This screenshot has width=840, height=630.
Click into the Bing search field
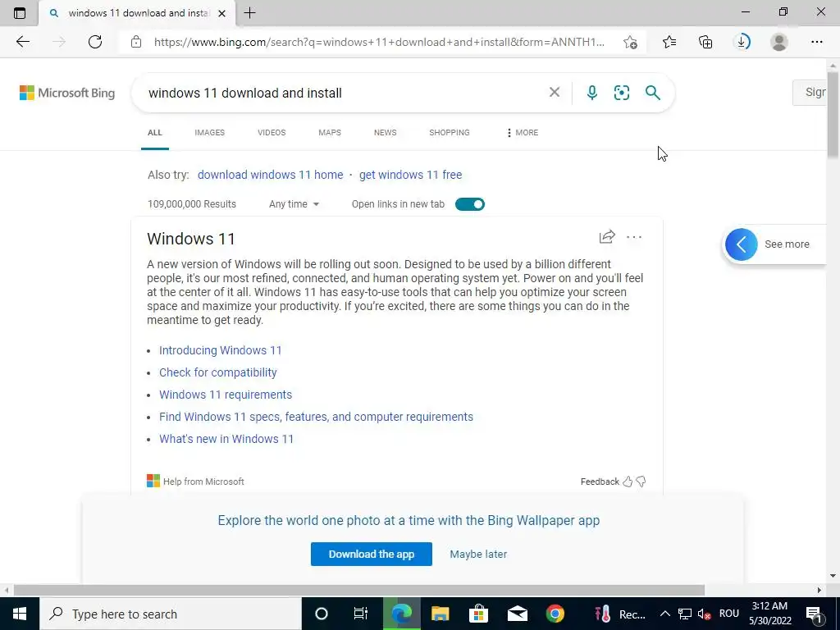coord(343,93)
